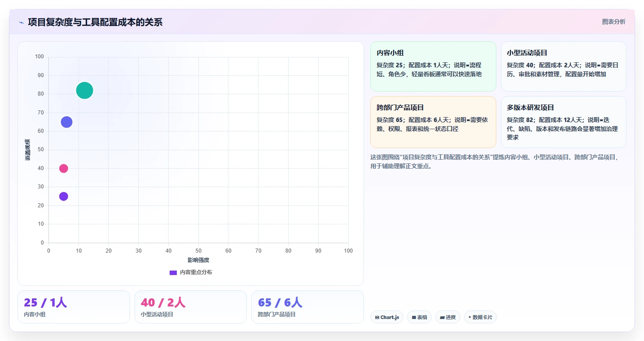
Task: Click the 表格 tag chip
Action: pyautogui.click(x=419, y=317)
